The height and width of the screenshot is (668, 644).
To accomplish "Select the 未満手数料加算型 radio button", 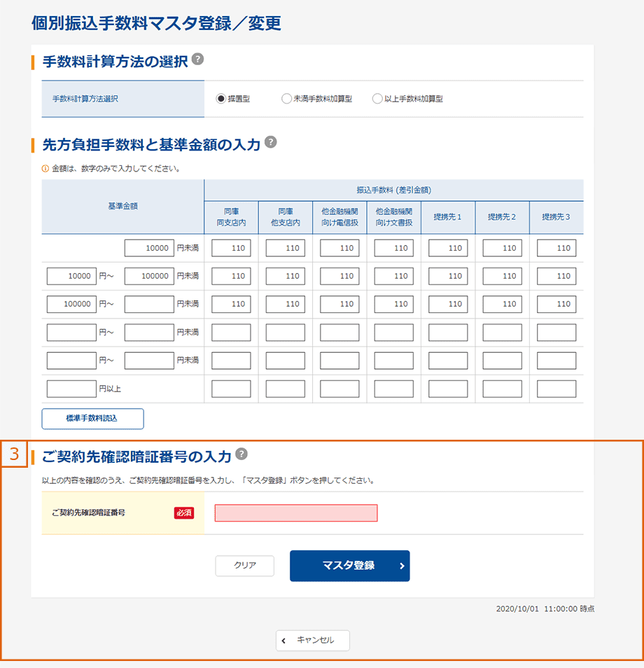I will tap(286, 99).
